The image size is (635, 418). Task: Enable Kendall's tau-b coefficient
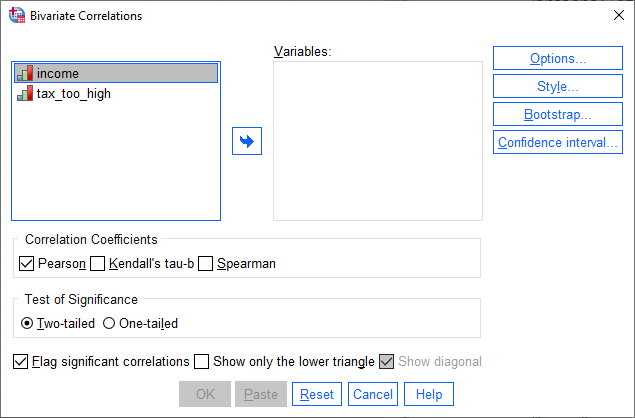click(x=98, y=264)
